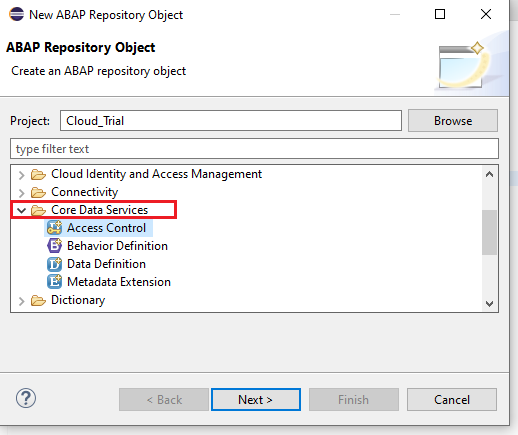518x435 pixels.
Task: Browse for a project
Action: tap(453, 121)
